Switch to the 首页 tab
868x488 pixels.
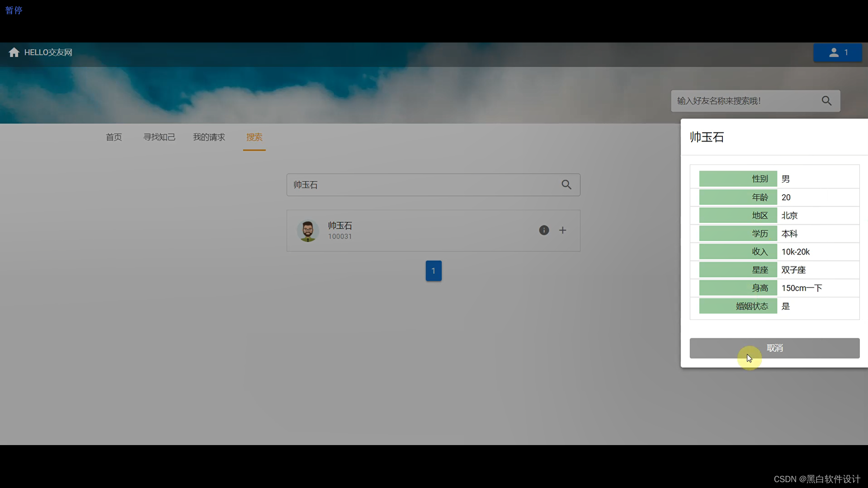[114, 137]
